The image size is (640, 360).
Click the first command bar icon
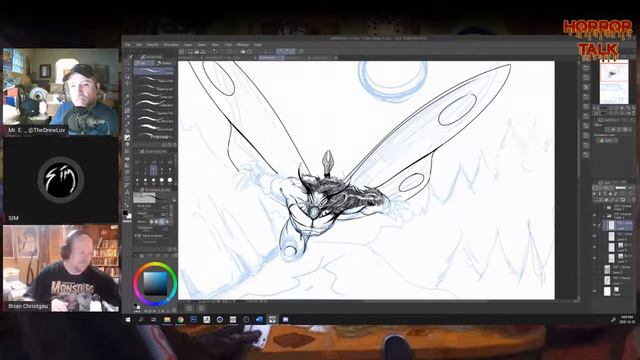182,52
